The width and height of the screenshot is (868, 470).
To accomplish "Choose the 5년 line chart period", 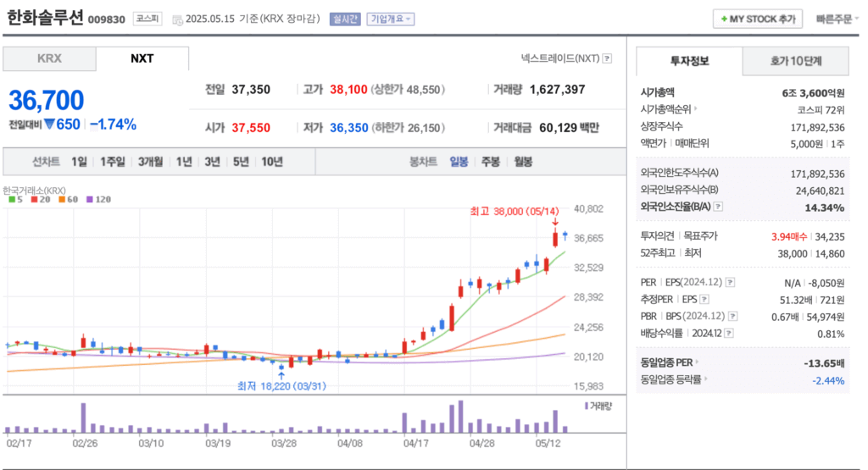I will point(241,162).
